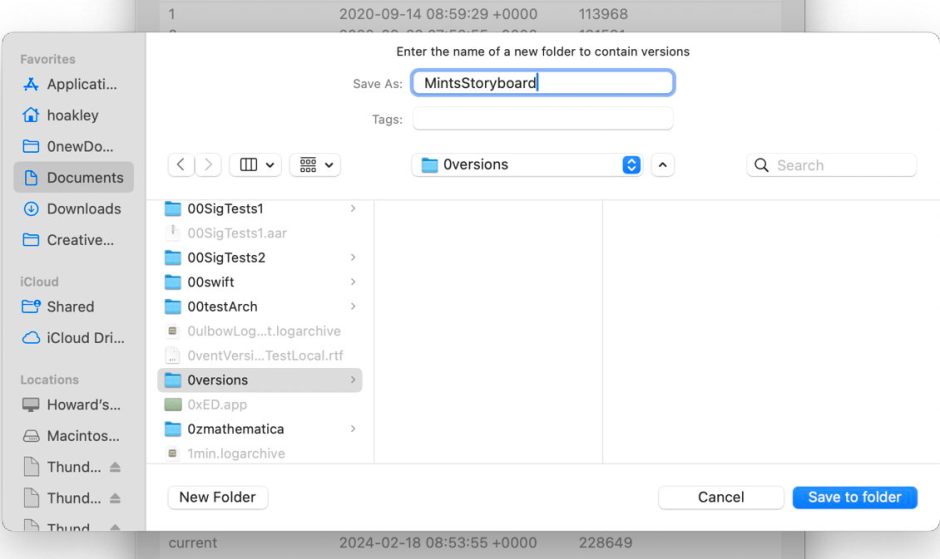Collapse the dialog with the chevron button
940x559 pixels.
coord(663,165)
